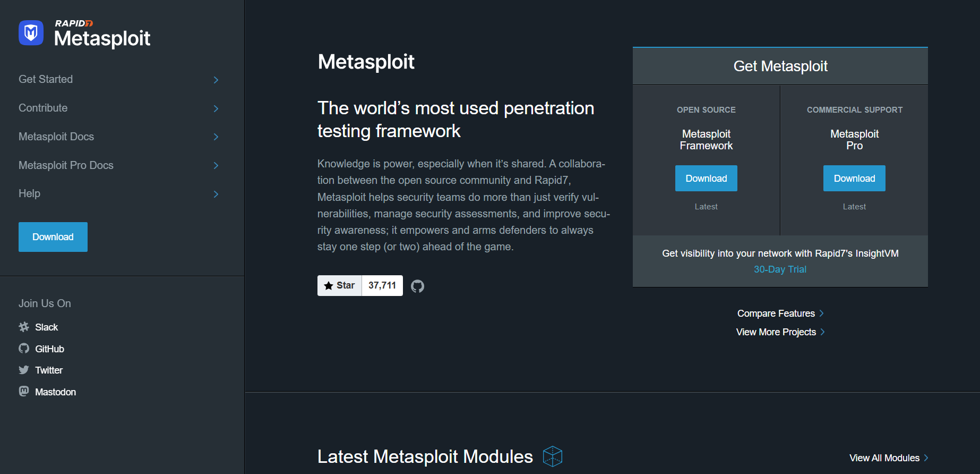Click the arrow next to View More Projects

[822, 332]
